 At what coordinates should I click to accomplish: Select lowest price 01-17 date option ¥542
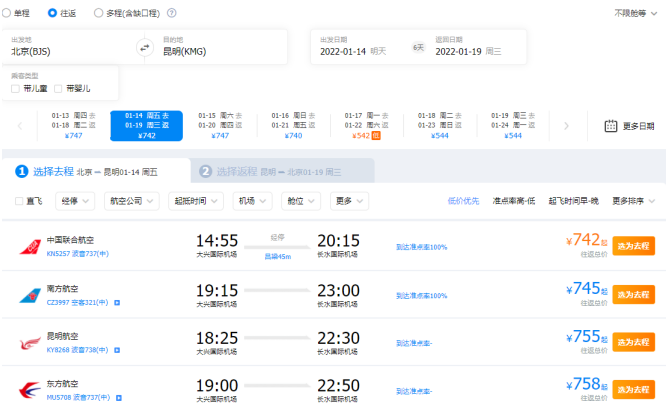coord(367,126)
